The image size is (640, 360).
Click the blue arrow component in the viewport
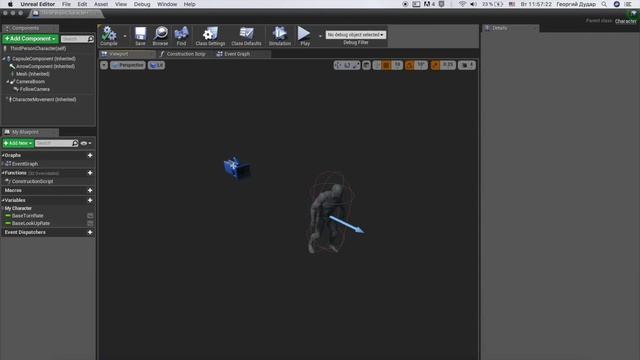tap(347, 225)
